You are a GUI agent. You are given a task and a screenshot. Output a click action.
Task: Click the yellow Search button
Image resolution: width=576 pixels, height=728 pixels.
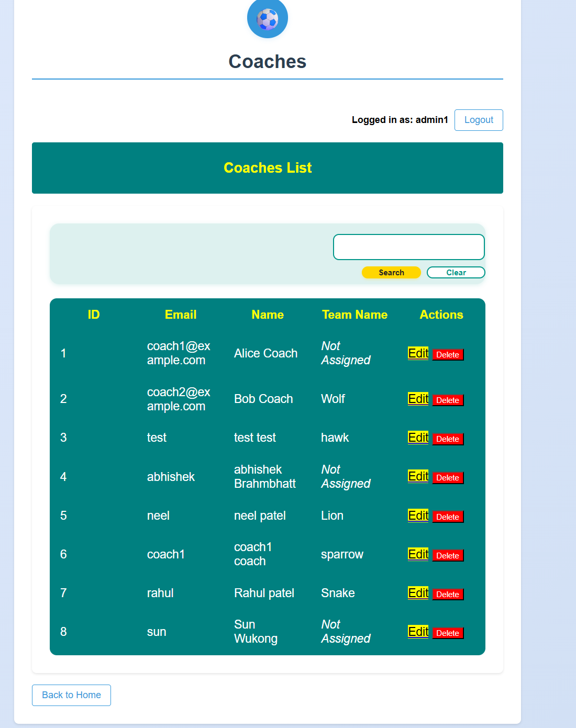click(x=391, y=273)
